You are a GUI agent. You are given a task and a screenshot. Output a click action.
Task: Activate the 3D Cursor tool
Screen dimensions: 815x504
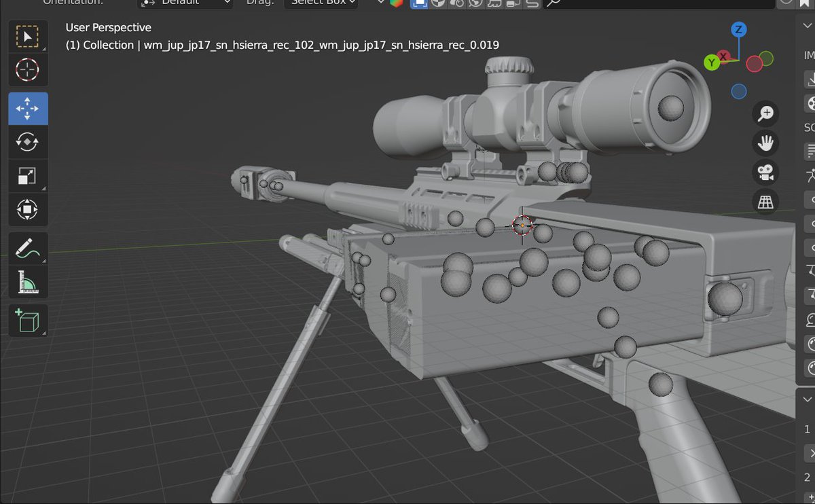pos(28,70)
